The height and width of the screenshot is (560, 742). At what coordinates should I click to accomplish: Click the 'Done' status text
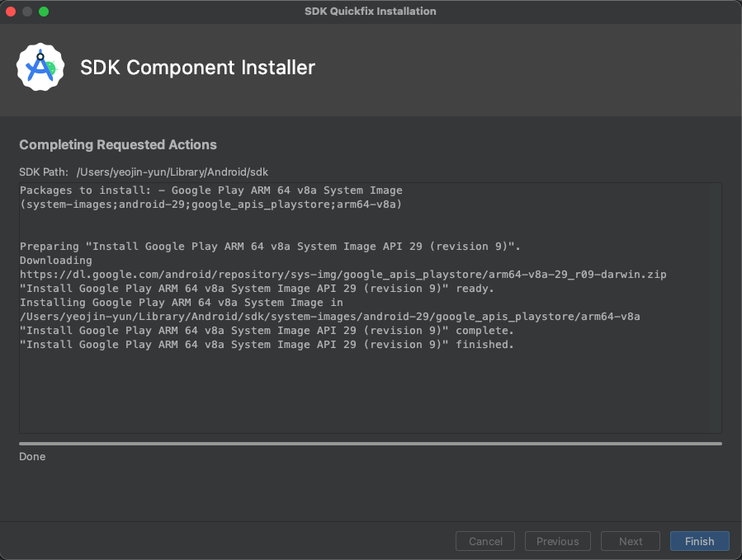pyautogui.click(x=32, y=456)
